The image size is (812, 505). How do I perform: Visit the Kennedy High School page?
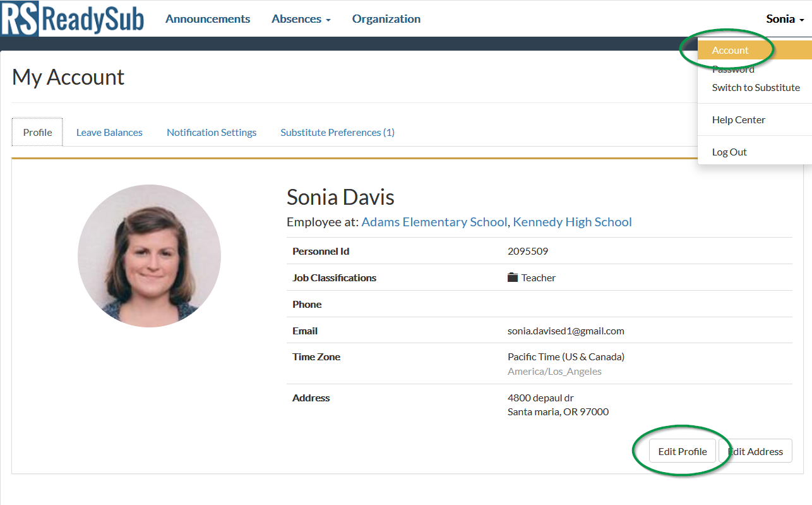[572, 222]
